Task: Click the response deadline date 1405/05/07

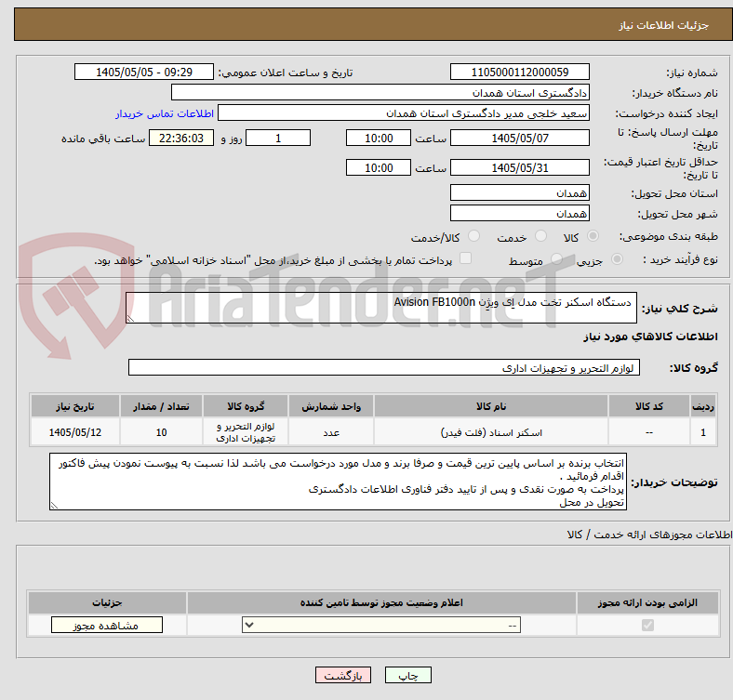Action: click(x=519, y=138)
